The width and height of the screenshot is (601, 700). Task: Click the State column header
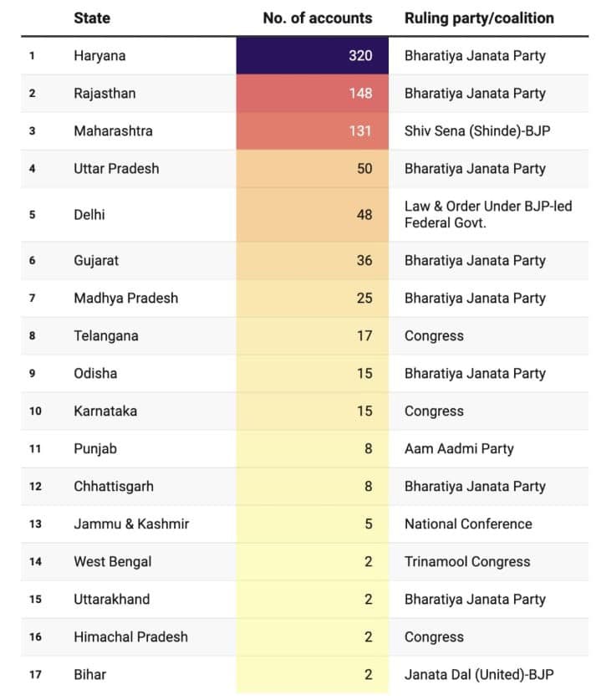(x=92, y=18)
